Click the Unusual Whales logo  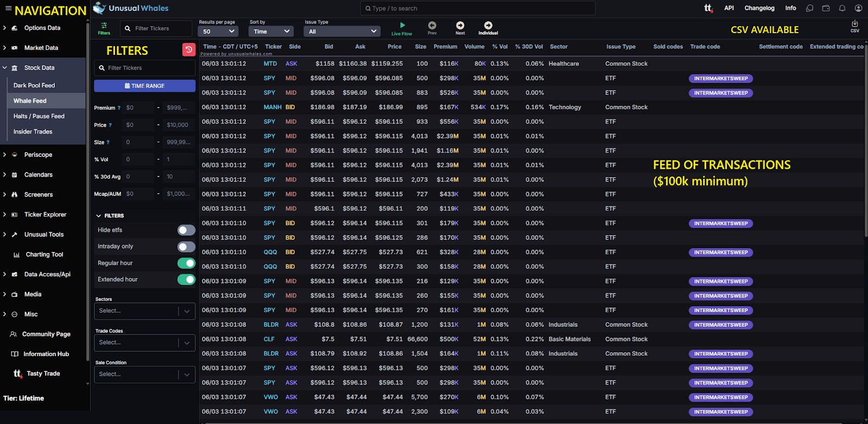click(131, 8)
